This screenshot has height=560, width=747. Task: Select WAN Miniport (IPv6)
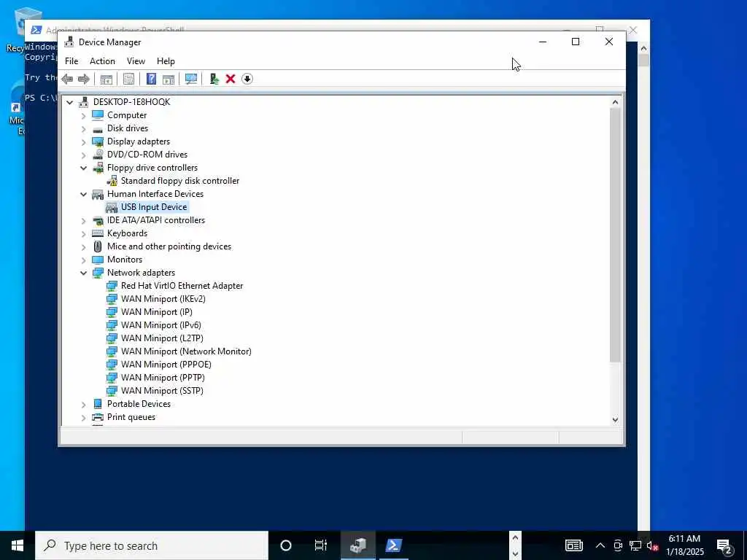tap(161, 325)
